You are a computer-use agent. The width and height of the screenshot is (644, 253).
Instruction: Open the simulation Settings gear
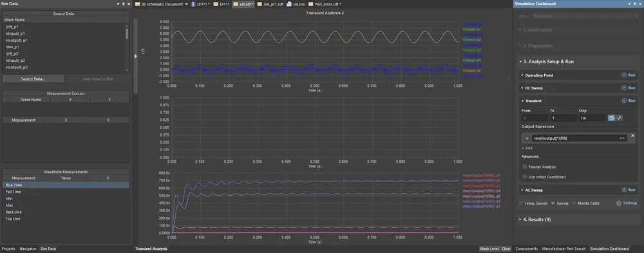tap(618, 203)
